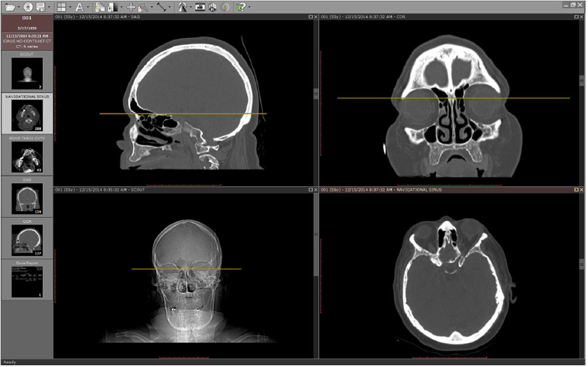588x367 pixels.
Task: Select the pan crosshair tool
Action: (x=130, y=7)
